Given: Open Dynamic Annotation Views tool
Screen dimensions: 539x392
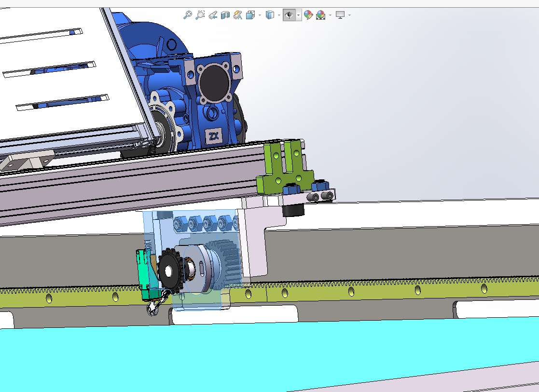Looking at the screenshot, I should pyautogui.click(x=237, y=15).
